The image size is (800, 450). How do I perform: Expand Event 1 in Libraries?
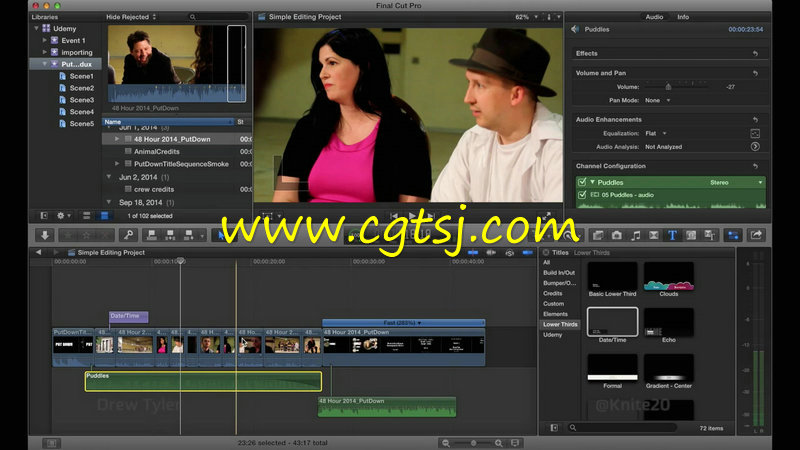pos(44,40)
